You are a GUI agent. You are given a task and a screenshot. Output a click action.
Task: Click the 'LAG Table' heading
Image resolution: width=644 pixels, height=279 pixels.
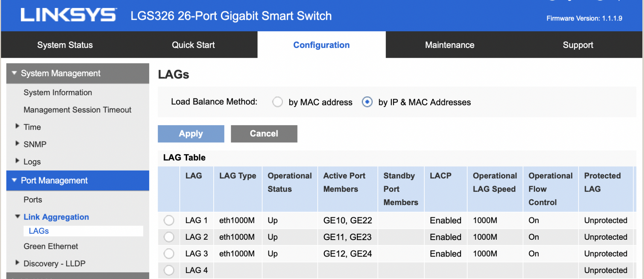[x=184, y=157]
